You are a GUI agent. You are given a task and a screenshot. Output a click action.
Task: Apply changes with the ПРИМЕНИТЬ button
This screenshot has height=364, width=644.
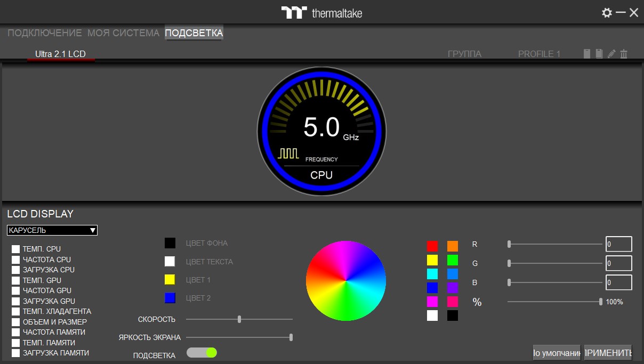pos(608,352)
